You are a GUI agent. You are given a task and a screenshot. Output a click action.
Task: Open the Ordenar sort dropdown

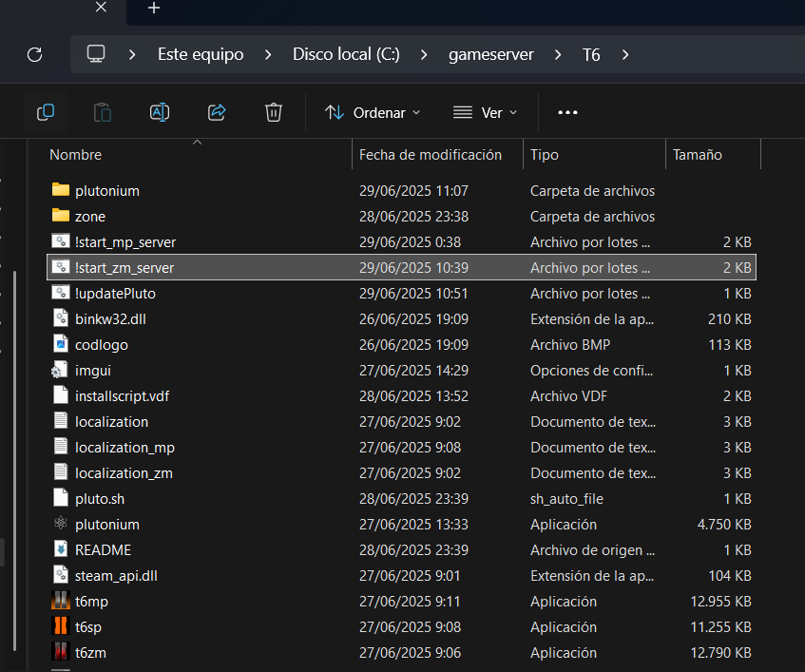pos(373,112)
